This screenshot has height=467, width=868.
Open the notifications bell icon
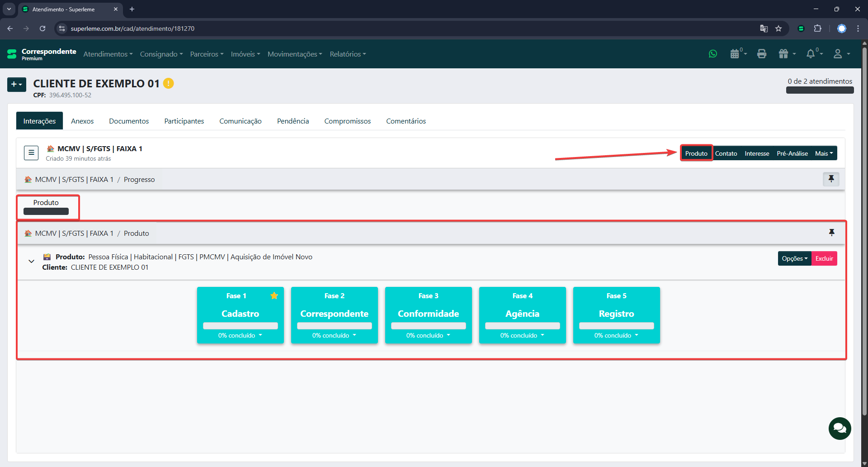[811, 54]
